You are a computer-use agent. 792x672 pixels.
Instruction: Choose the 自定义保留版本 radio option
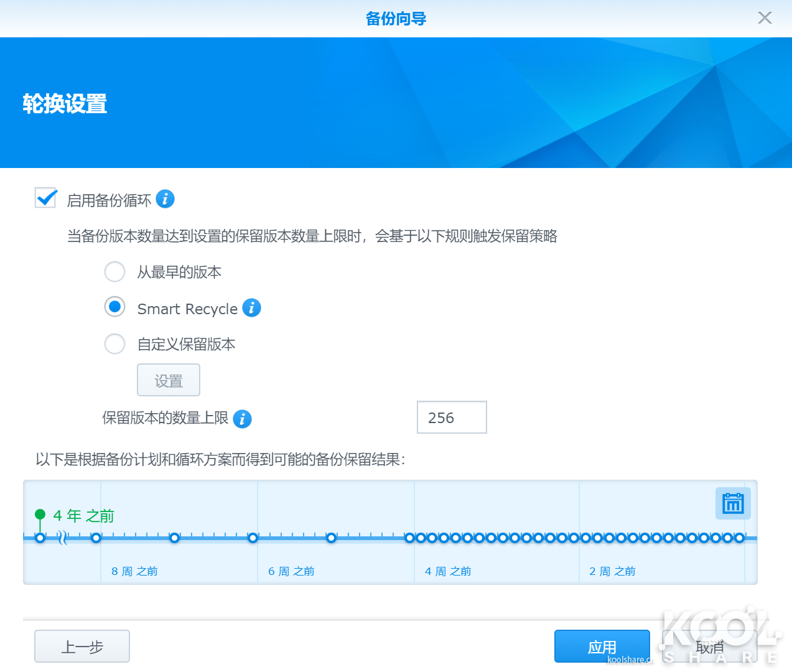pyautogui.click(x=114, y=343)
